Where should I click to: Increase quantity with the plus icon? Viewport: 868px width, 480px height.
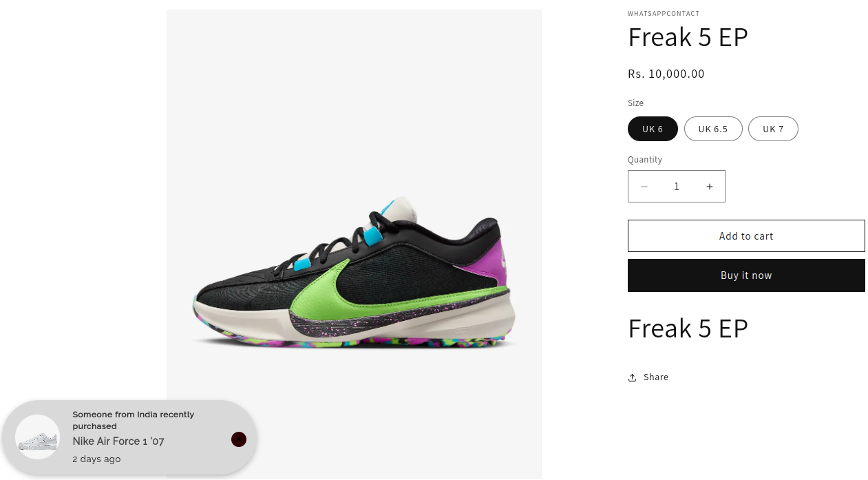pos(710,187)
